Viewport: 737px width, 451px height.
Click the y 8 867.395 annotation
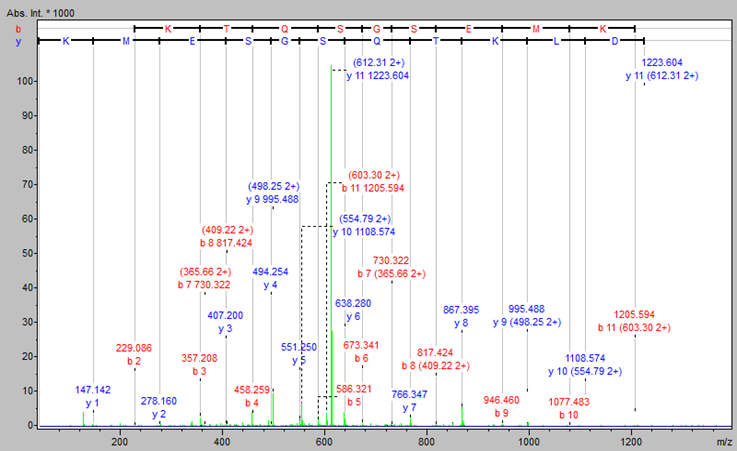(x=461, y=316)
